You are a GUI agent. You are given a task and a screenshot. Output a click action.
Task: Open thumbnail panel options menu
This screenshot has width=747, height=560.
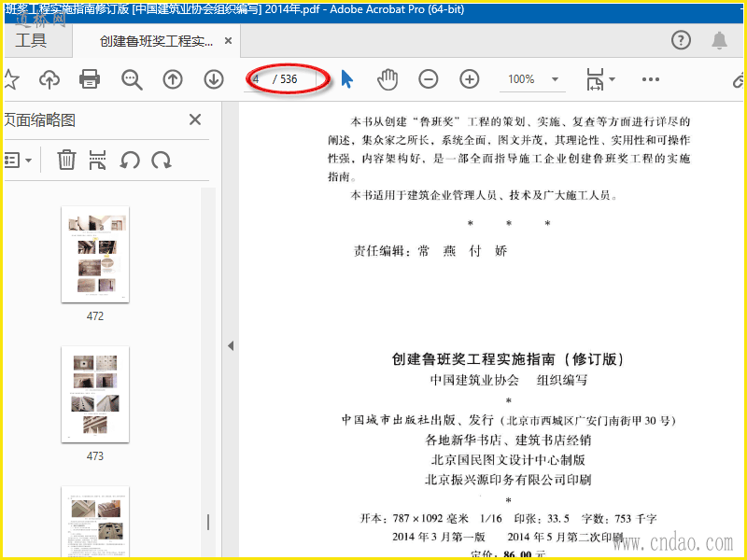[x=18, y=160]
